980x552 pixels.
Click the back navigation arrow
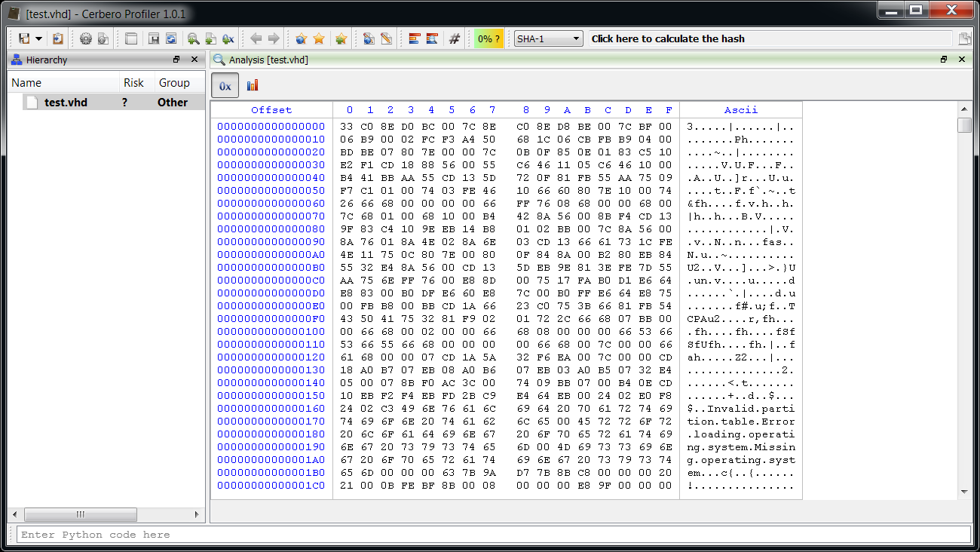[x=256, y=38]
